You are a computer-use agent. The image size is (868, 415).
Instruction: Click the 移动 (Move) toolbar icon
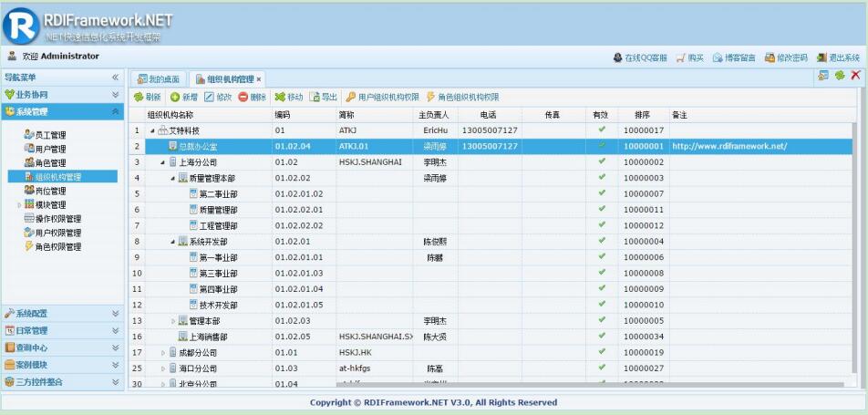[280, 97]
